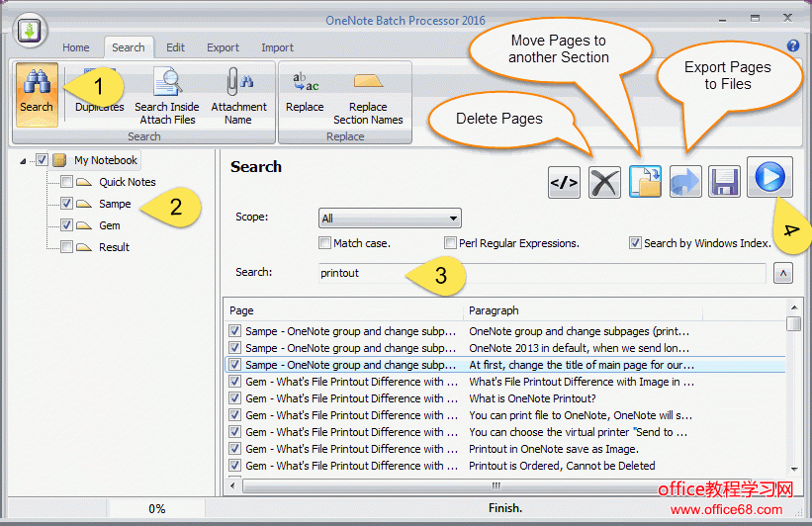Click the Delete Pages X button

point(604,182)
